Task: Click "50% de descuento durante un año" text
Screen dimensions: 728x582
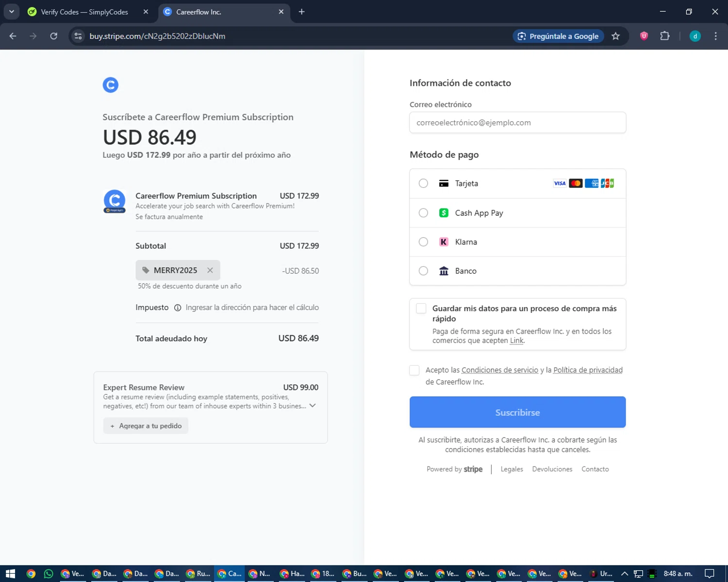Action: click(189, 286)
